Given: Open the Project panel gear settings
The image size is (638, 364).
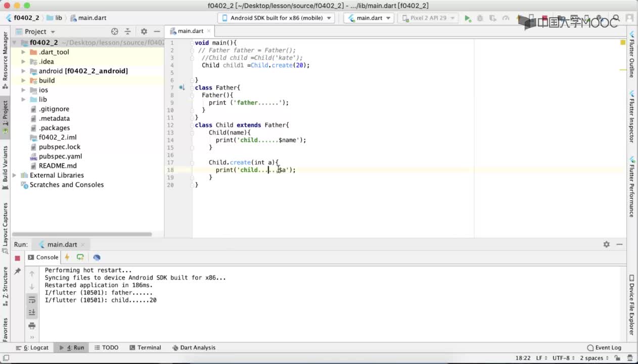Looking at the screenshot, I should coord(144,31).
